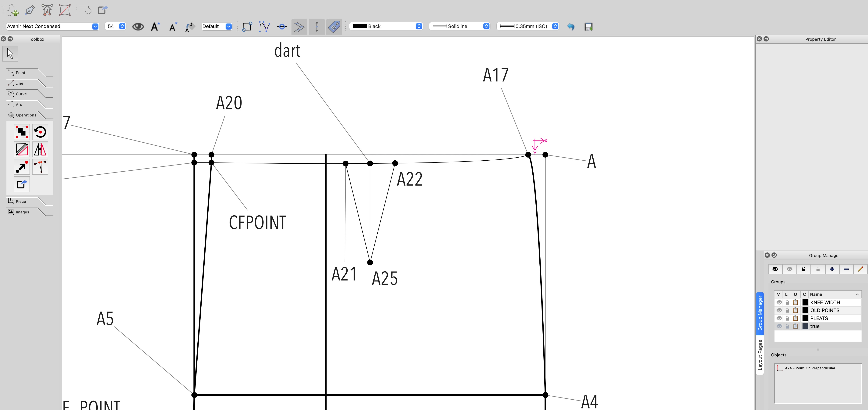The width and height of the screenshot is (868, 410).
Task: Click the Move objects arrow tool icon
Action: (22, 167)
